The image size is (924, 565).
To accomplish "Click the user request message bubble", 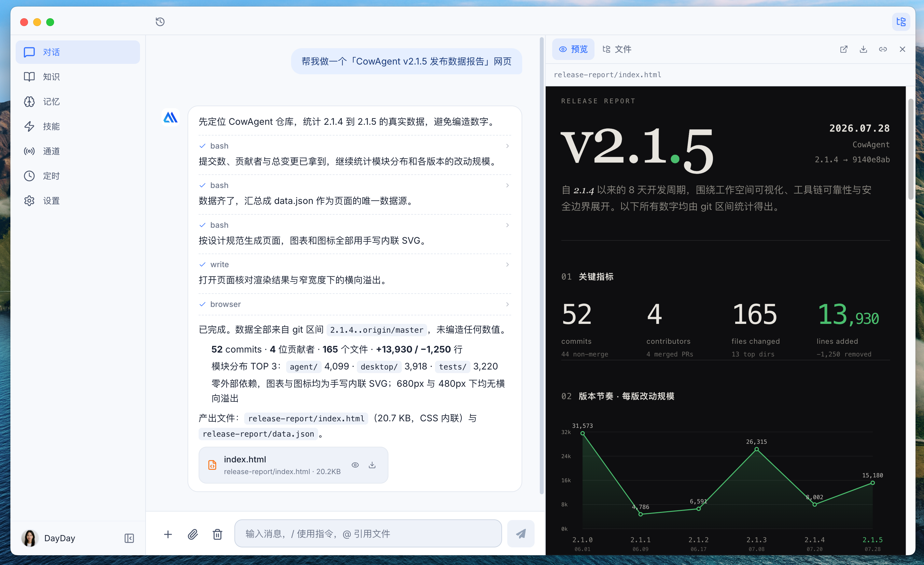I will pos(407,61).
